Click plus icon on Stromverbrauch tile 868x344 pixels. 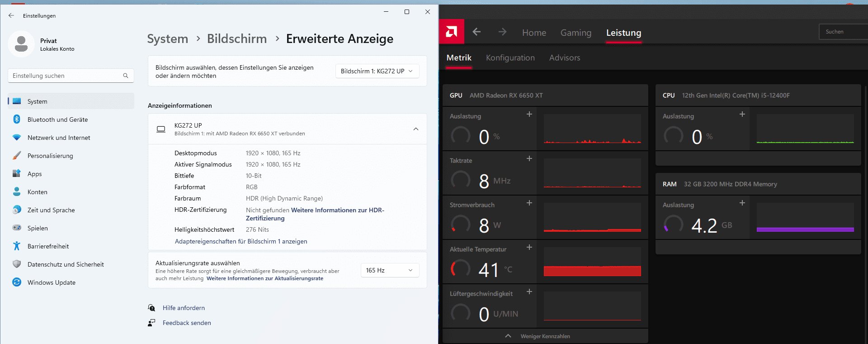[x=529, y=203]
